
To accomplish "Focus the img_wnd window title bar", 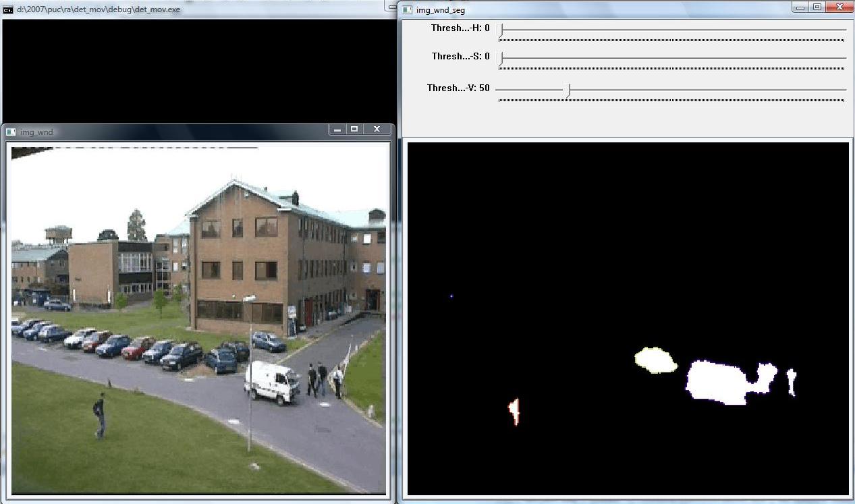I will point(169,132).
